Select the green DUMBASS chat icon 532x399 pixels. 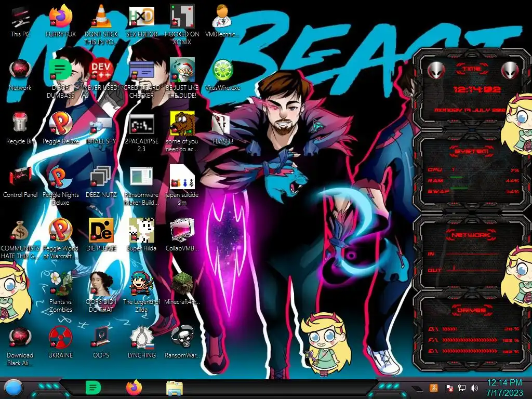click(x=60, y=70)
